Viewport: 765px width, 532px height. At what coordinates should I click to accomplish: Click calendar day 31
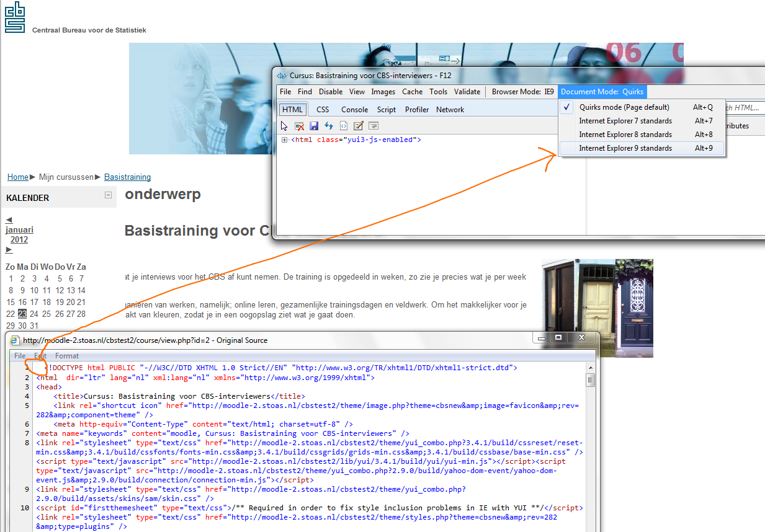(x=34, y=326)
